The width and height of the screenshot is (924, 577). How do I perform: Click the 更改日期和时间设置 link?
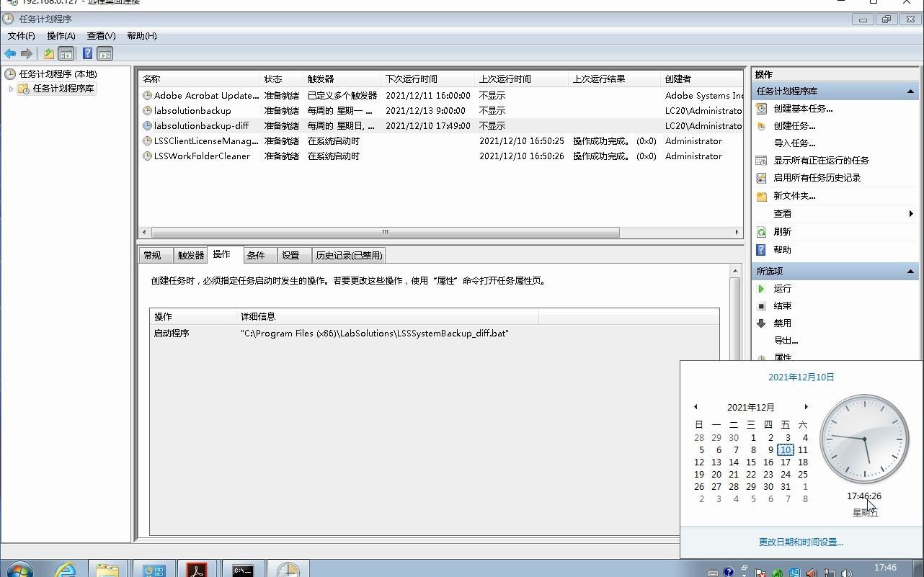click(x=801, y=542)
